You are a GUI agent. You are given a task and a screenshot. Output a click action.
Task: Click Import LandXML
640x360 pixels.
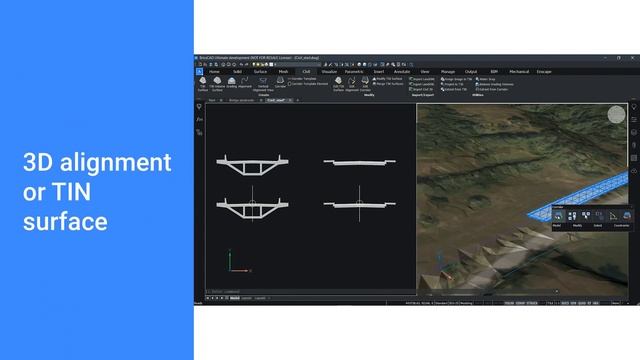422,79
